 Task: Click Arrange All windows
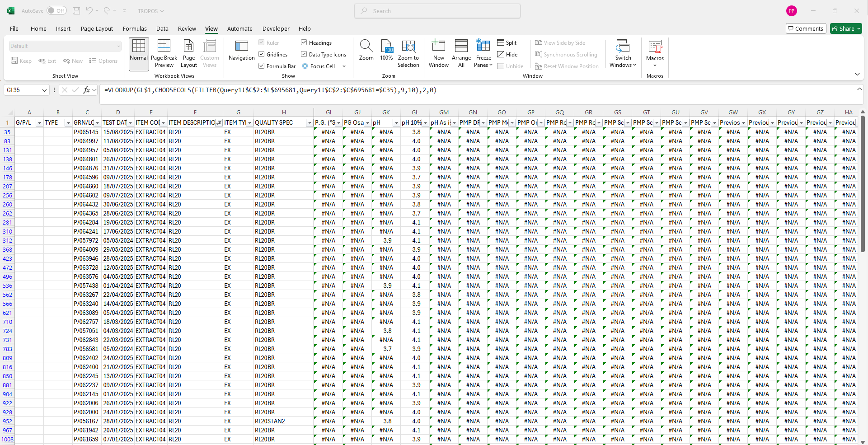point(461,54)
